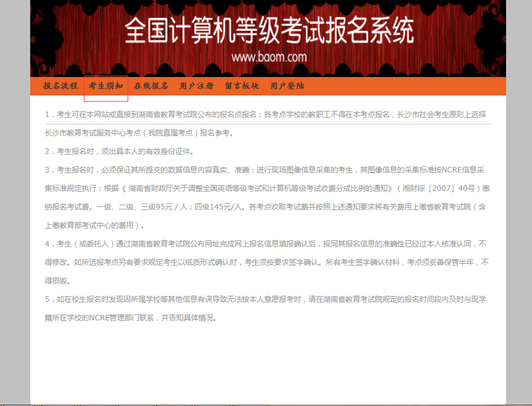This screenshot has width=532, height=406.
Task: Open the 报名流程 navigation item
Action: click(x=60, y=86)
